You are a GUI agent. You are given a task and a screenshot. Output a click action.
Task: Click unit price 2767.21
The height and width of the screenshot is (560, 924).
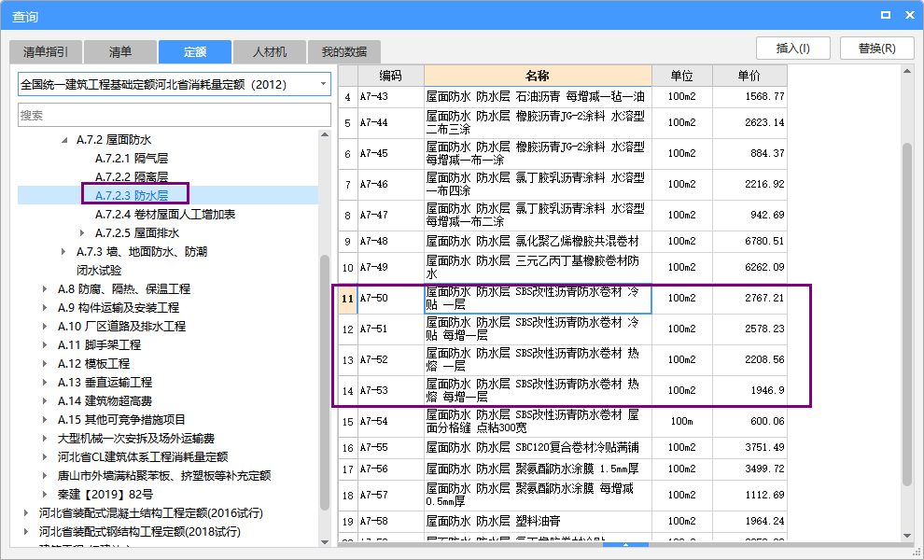tap(749, 299)
